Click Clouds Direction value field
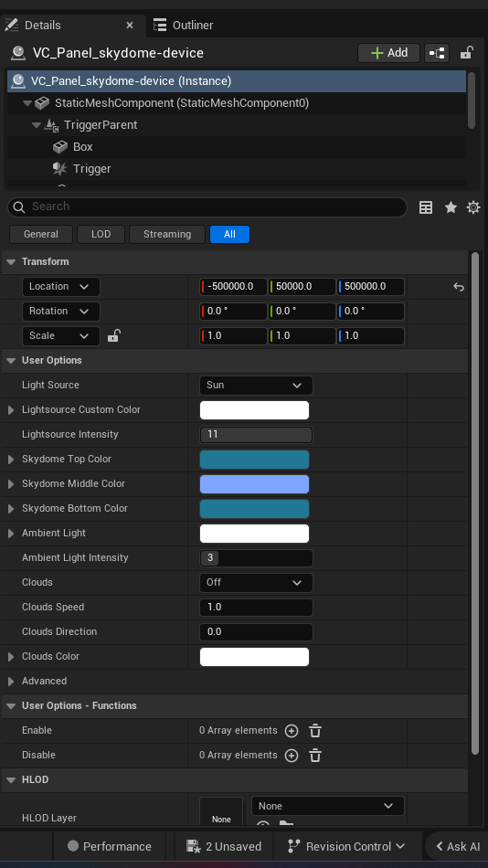Viewport: 488px width, 868px height. coord(256,632)
